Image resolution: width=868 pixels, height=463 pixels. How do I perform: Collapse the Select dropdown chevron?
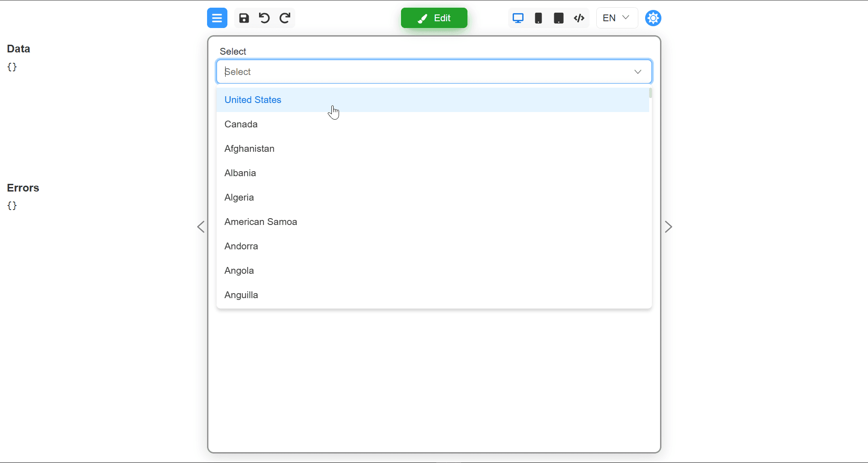point(638,72)
